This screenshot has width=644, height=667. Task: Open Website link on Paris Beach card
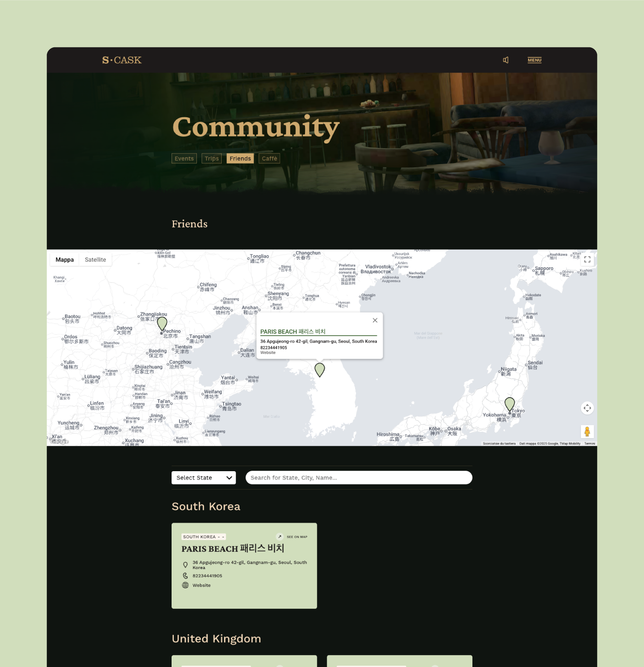(x=201, y=585)
